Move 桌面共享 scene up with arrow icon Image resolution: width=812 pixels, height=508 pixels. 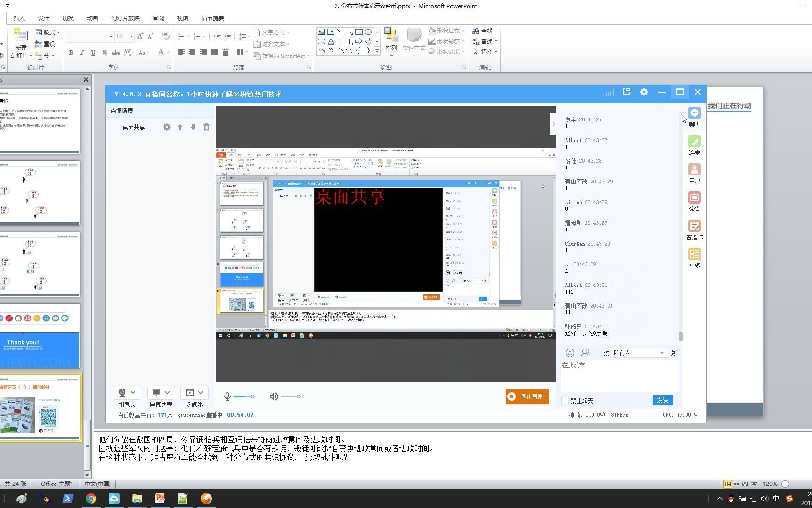[x=180, y=127]
